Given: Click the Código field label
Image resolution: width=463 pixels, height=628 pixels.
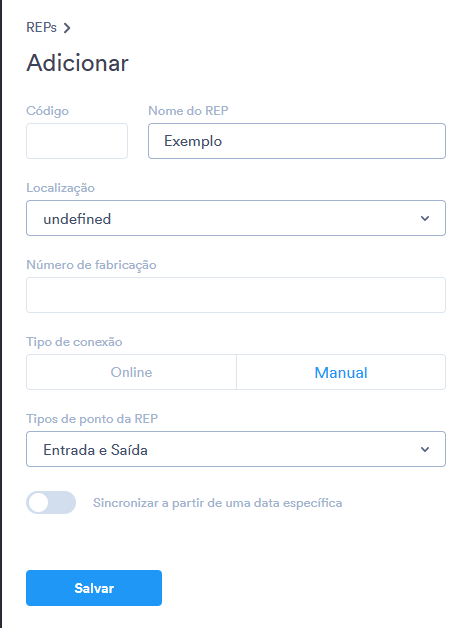Looking at the screenshot, I should pyautogui.click(x=47, y=111).
